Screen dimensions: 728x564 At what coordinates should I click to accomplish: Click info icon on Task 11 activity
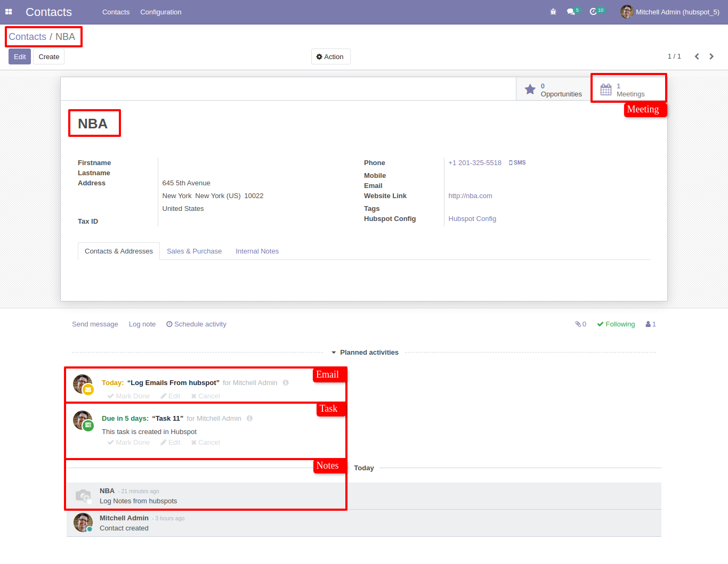(x=249, y=419)
